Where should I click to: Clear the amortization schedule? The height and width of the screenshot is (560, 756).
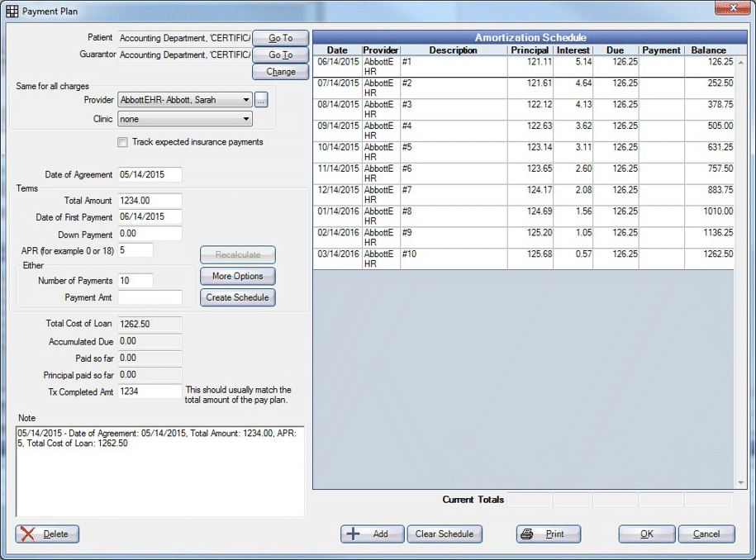(444, 534)
